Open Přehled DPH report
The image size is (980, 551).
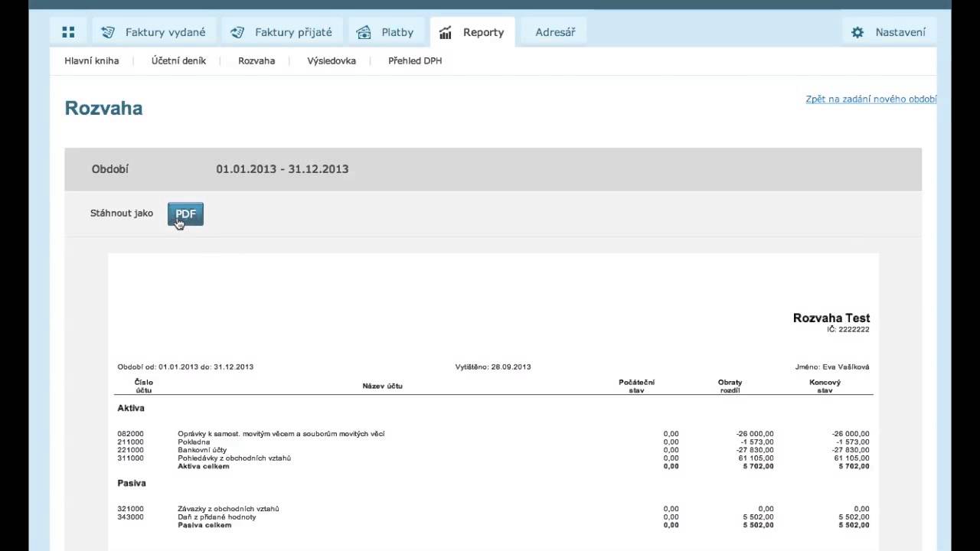(x=415, y=60)
